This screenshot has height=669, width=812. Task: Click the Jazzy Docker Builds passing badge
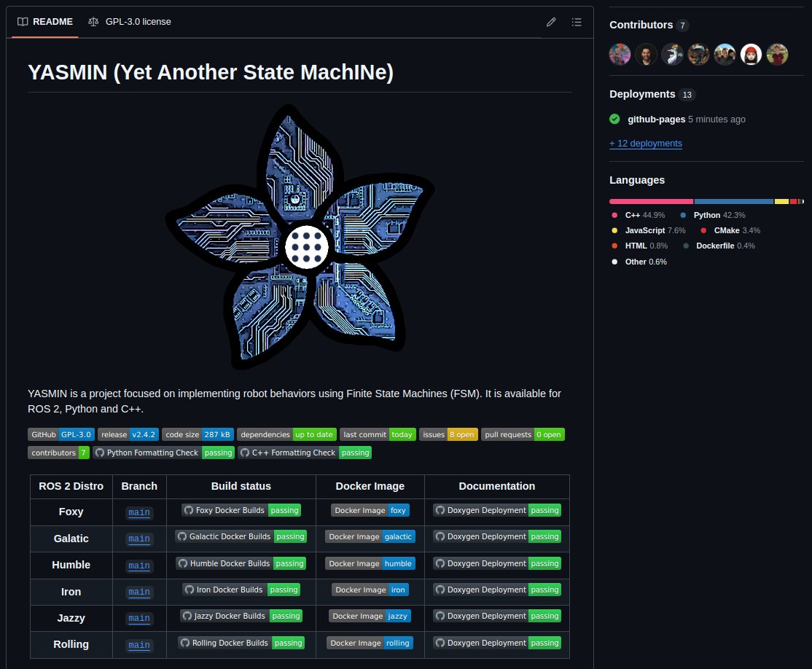coord(241,616)
